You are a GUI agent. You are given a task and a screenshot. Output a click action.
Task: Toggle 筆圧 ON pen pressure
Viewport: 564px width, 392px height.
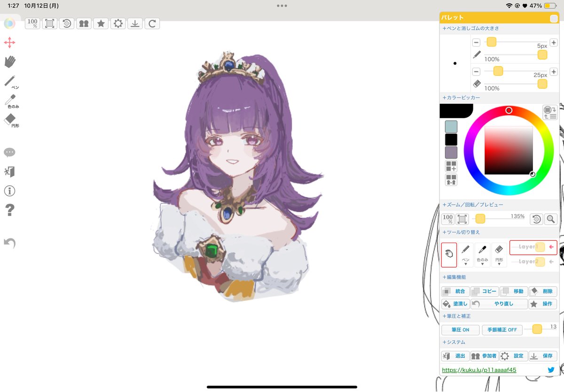[x=461, y=330]
